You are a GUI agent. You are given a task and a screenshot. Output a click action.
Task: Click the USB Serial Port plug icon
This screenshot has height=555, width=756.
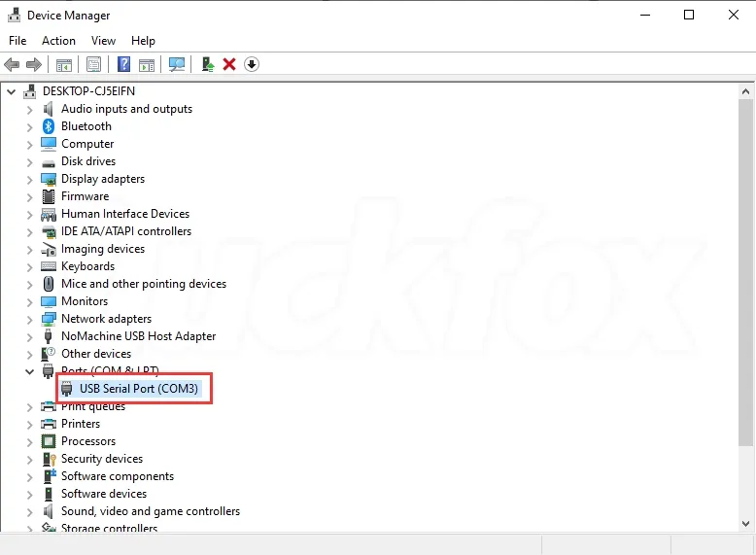(x=66, y=389)
